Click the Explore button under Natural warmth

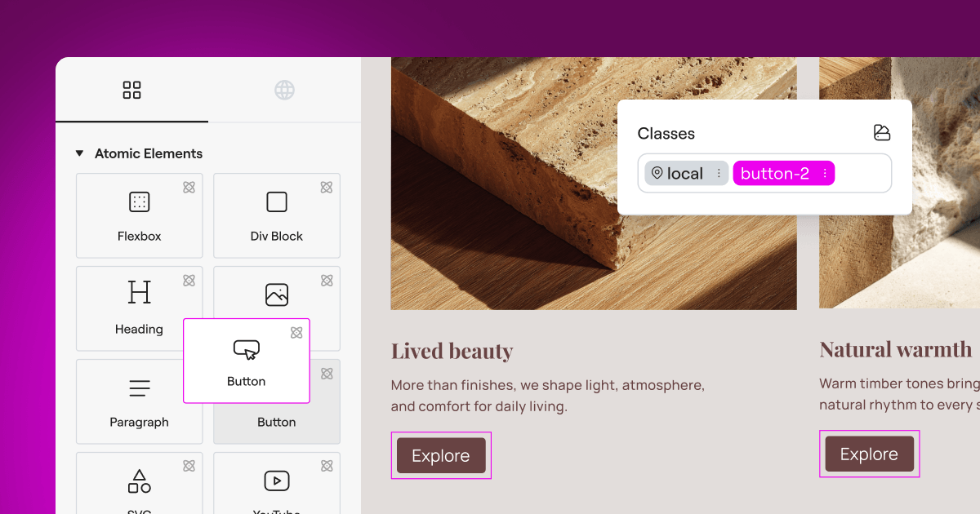[869, 454]
